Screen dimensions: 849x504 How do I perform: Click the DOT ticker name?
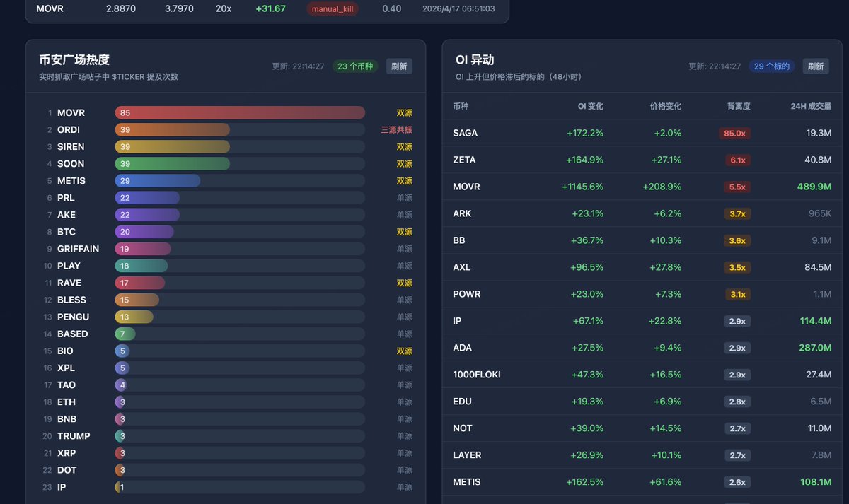coord(67,470)
